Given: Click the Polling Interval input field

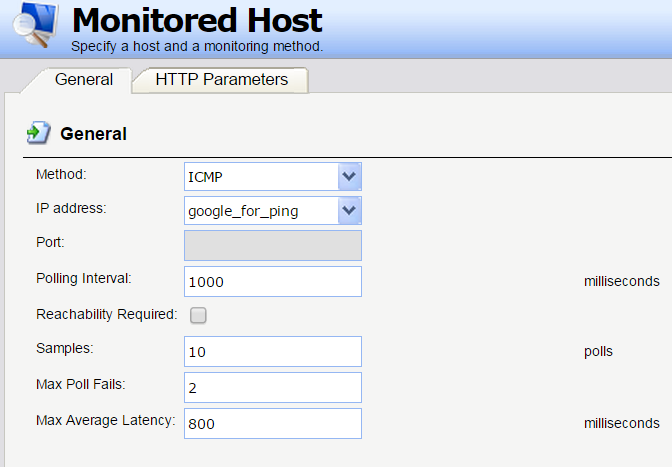Looking at the screenshot, I should (273, 281).
